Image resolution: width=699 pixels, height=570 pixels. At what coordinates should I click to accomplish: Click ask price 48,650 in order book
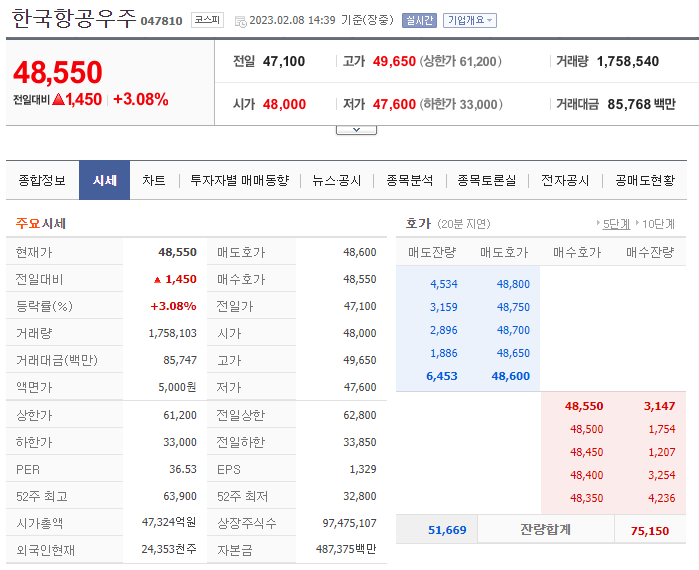point(513,353)
